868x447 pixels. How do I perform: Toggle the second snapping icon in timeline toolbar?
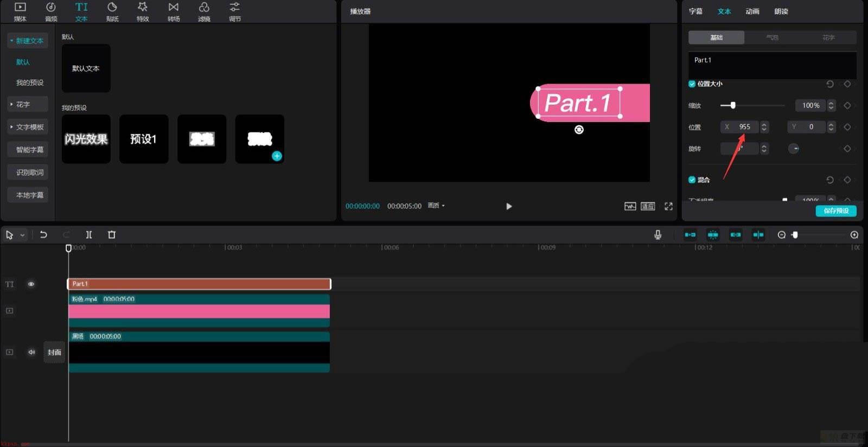coord(713,235)
